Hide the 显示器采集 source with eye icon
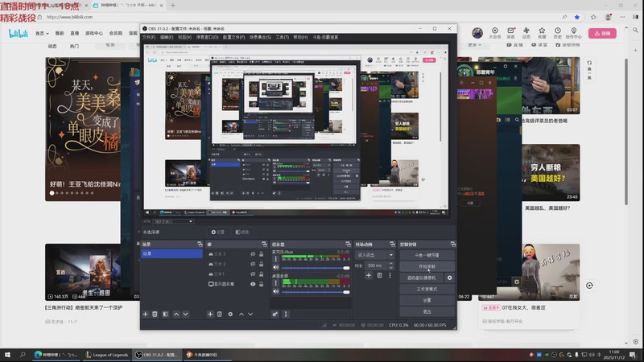 (253, 284)
